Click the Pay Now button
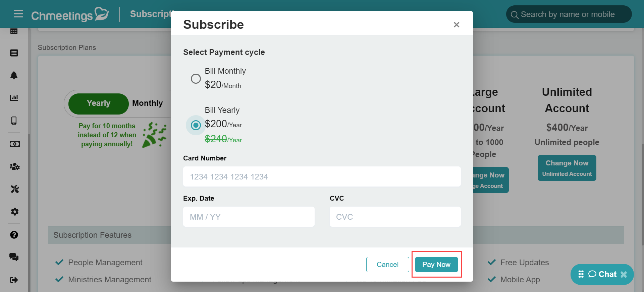Viewport: 644px width, 292px height. 436,265
